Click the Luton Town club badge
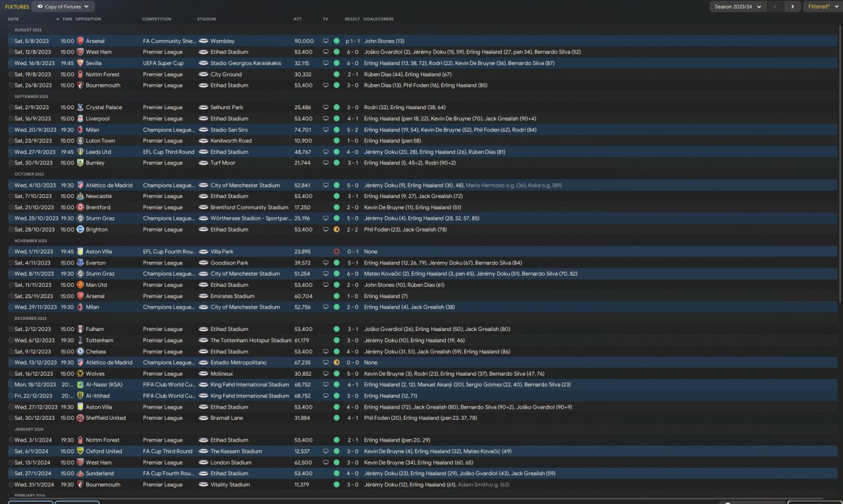 point(80,141)
